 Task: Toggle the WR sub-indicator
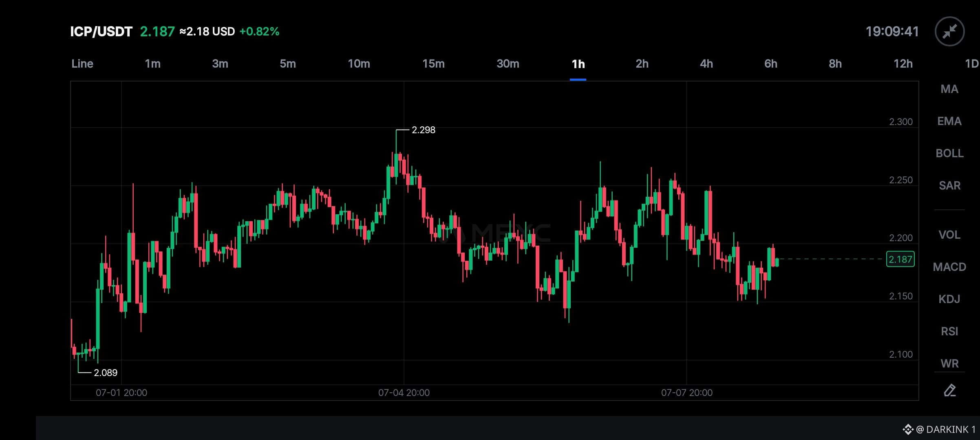pyautogui.click(x=949, y=363)
